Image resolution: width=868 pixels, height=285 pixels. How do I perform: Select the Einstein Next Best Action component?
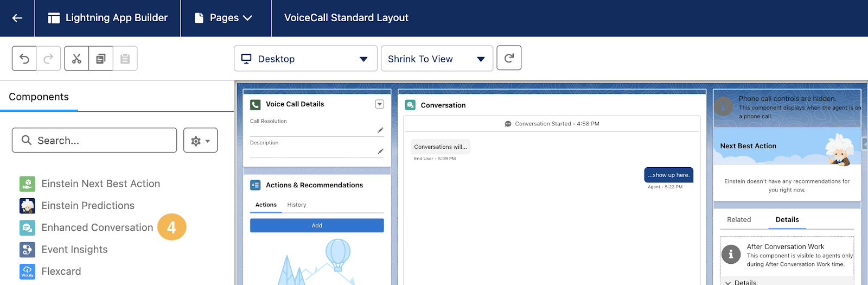(x=101, y=184)
